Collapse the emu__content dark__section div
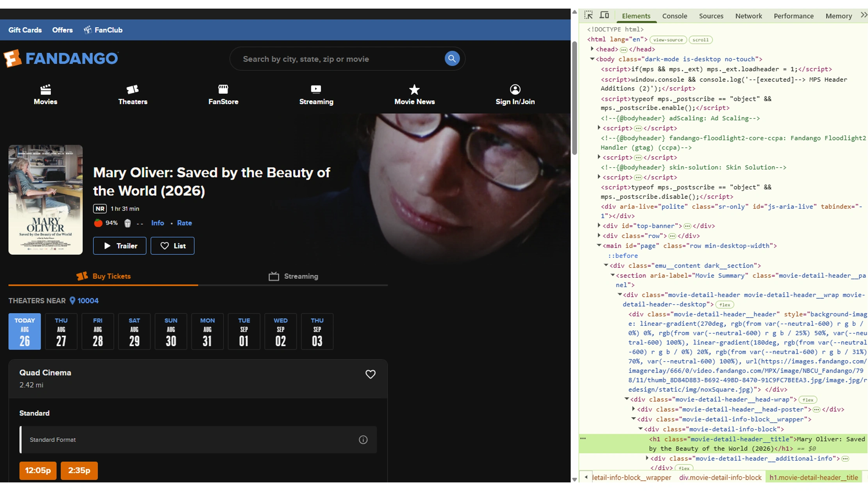Screen dimensions: 868x491 click(606, 265)
